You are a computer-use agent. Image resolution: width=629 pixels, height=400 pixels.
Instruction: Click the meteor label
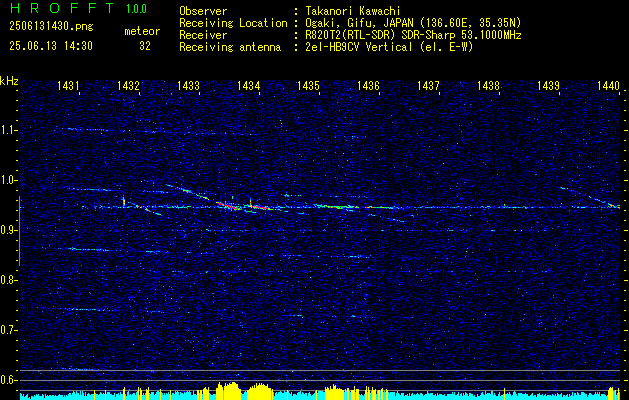pos(142,31)
